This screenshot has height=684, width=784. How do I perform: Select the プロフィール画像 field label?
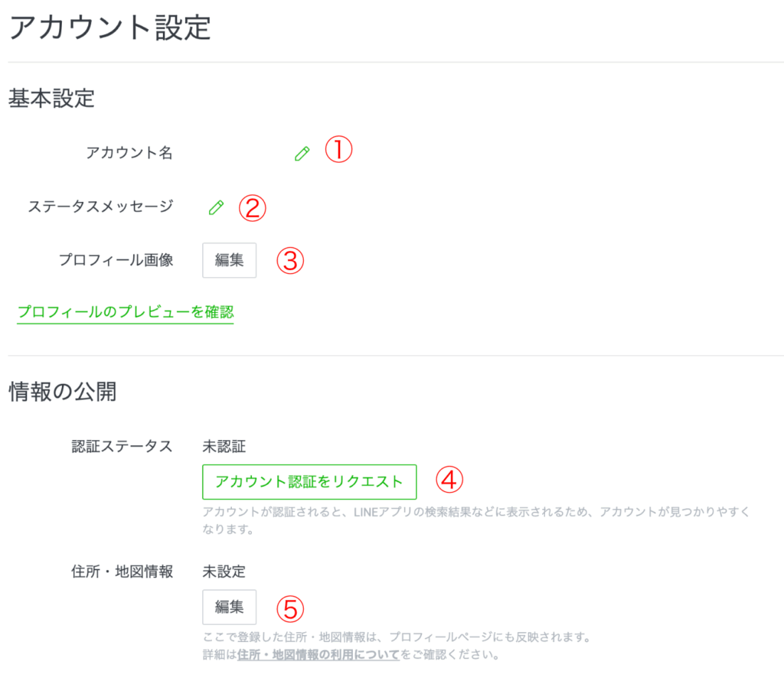(116, 260)
